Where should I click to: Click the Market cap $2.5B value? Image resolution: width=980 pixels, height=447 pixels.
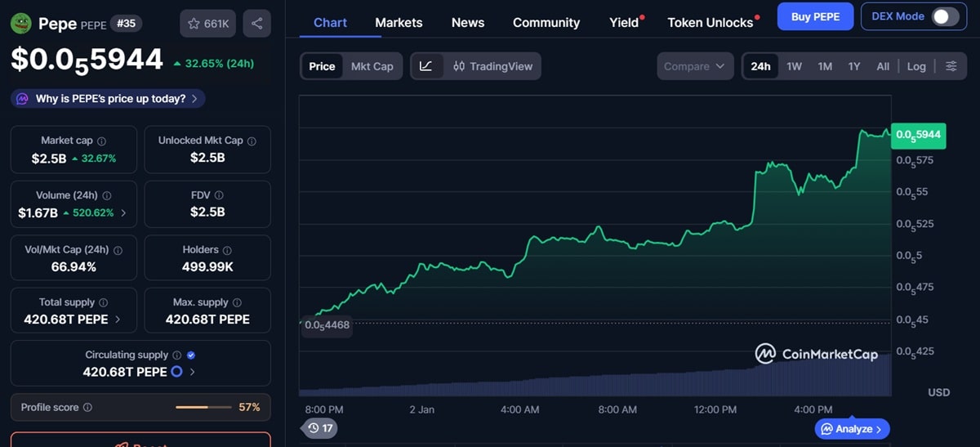pos(49,158)
